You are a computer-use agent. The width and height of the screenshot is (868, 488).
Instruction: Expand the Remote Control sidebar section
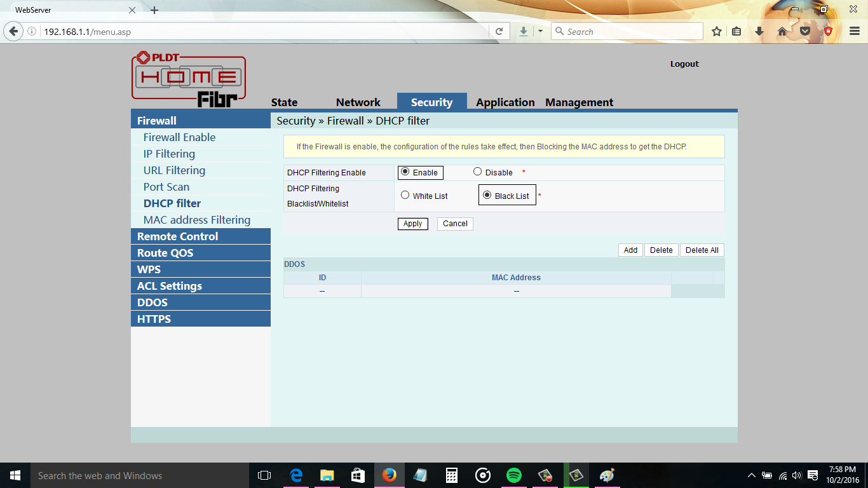[x=177, y=236]
